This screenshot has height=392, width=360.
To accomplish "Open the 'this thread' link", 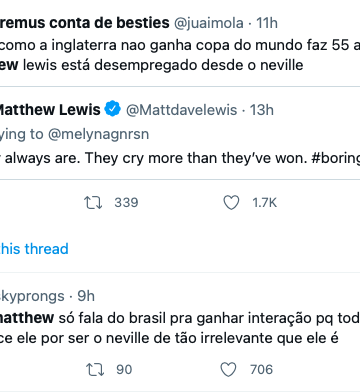I will (x=34, y=249).
